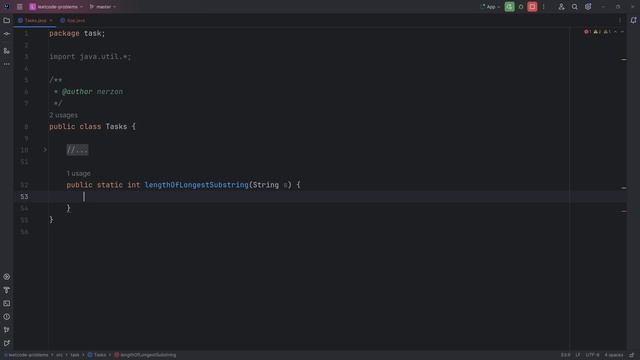
Task: Click the green rerun App button
Action: tap(509, 7)
